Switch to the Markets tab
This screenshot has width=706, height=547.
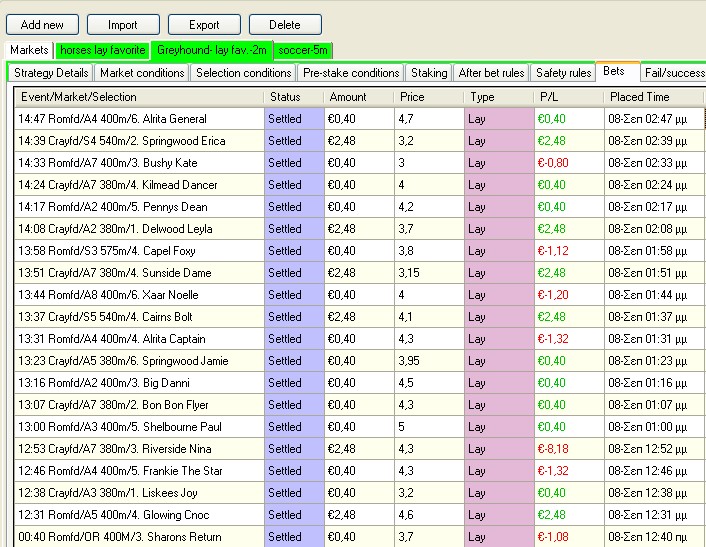[29, 50]
